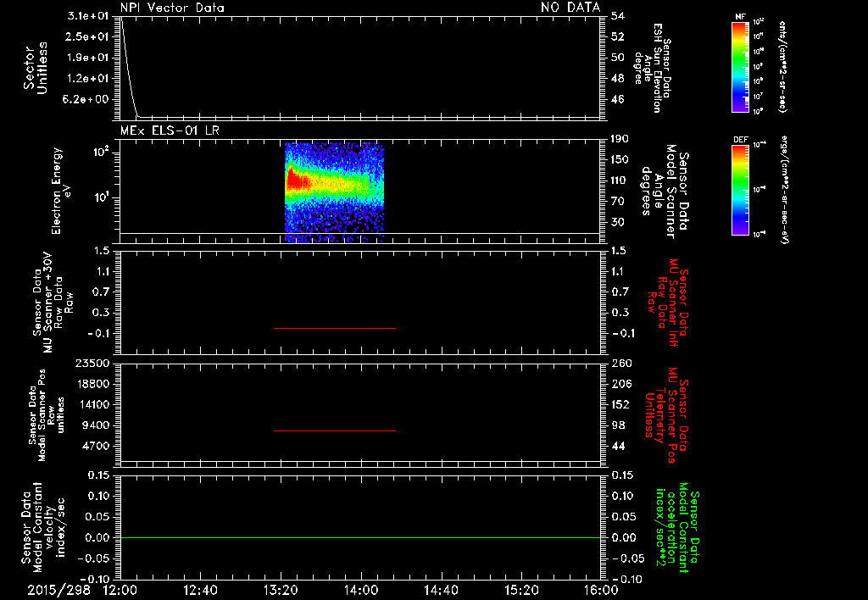This screenshot has height=600, width=868.
Task: Click the DEF color scale bar
Action: [x=740, y=190]
